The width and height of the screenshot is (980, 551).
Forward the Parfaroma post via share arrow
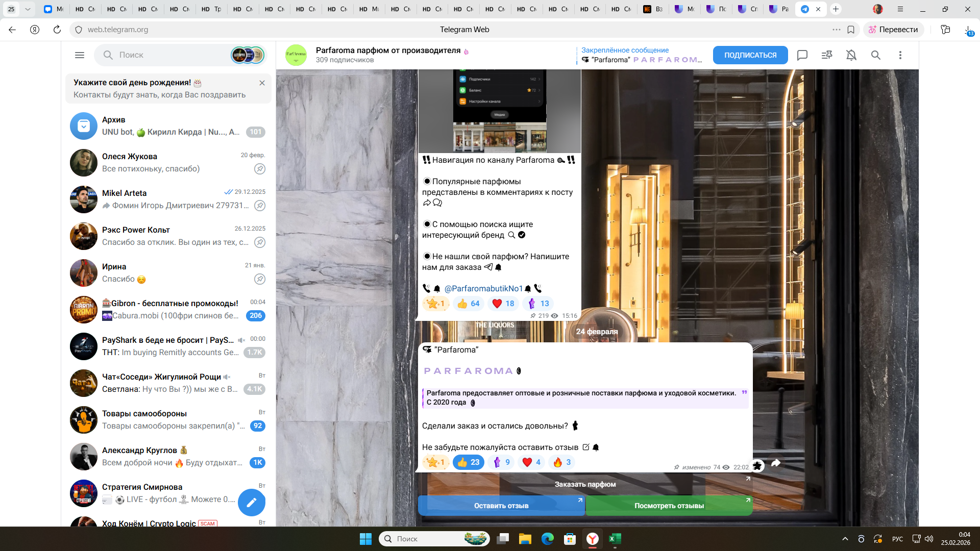(776, 463)
